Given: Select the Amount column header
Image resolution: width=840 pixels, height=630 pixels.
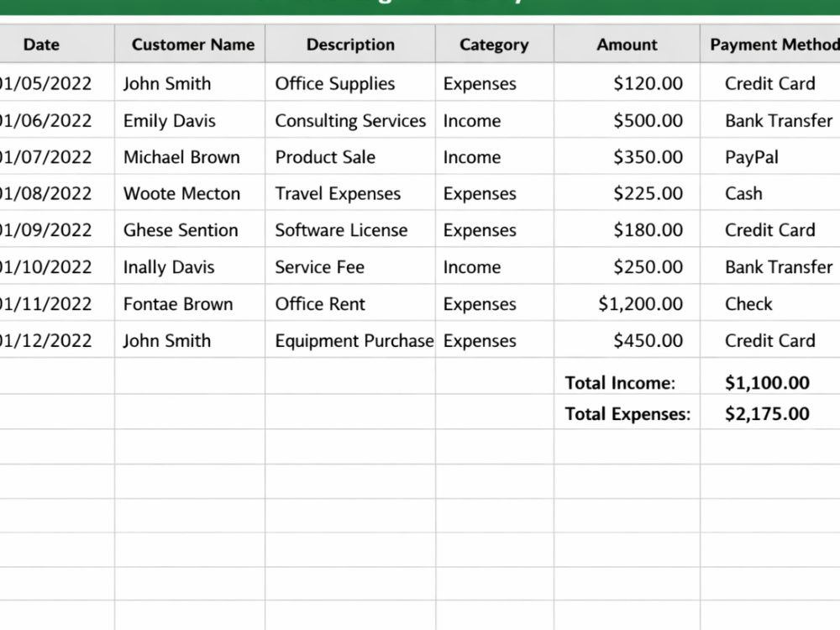Looking at the screenshot, I should pyautogui.click(x=627, y=45).
